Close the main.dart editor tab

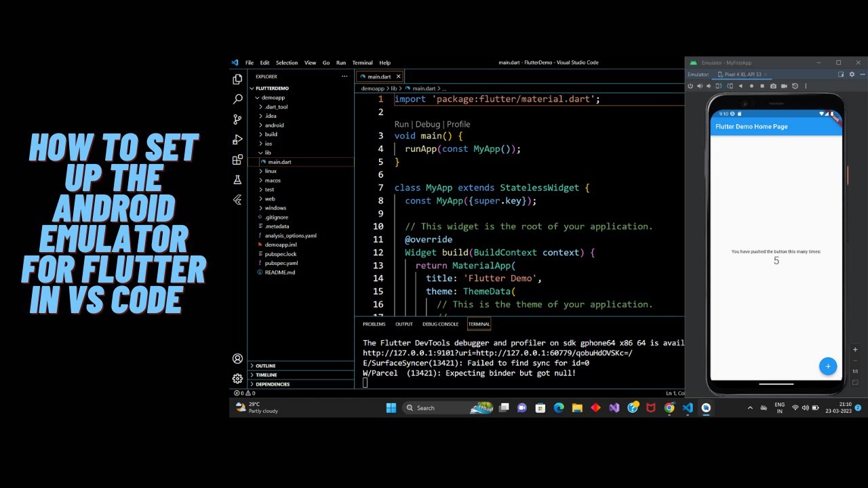(398, 77)
